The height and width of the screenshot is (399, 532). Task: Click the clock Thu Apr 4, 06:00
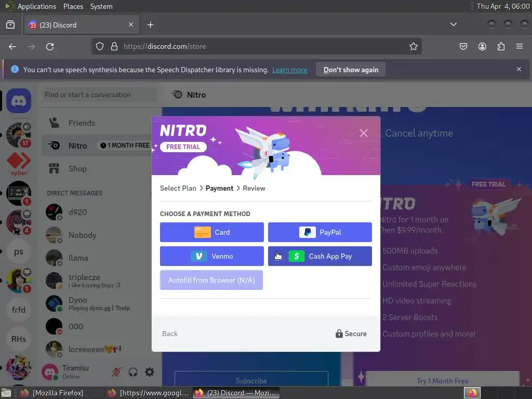503,6
